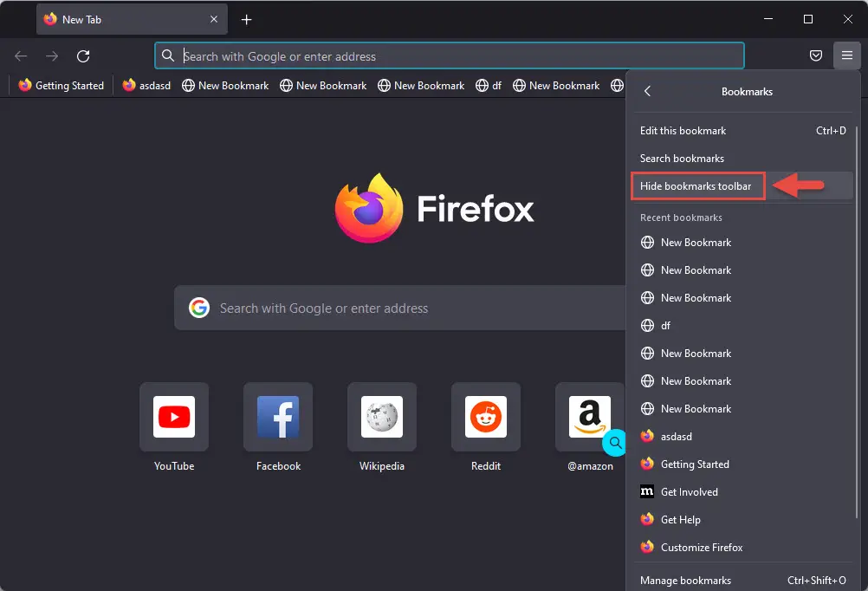Open the Get Help recent bookmark
Image resolution: width=868 pixels, height=591 pixels.
(x=742, y=520)
